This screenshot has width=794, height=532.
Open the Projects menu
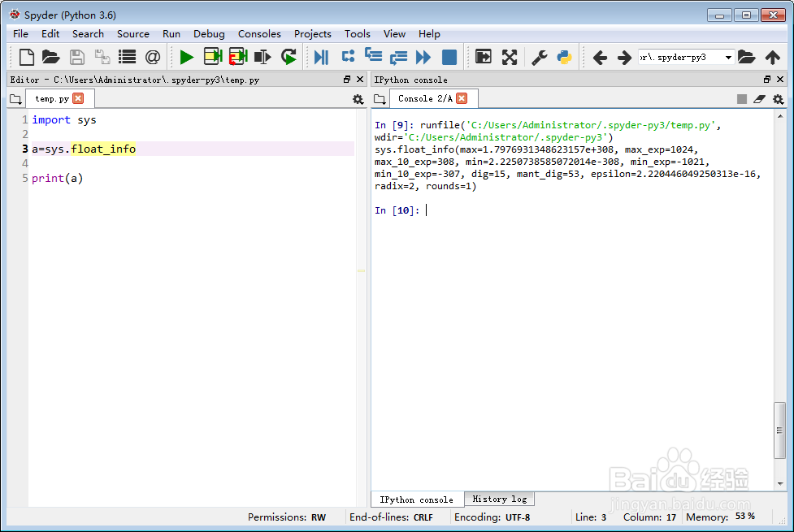point(312,34)
